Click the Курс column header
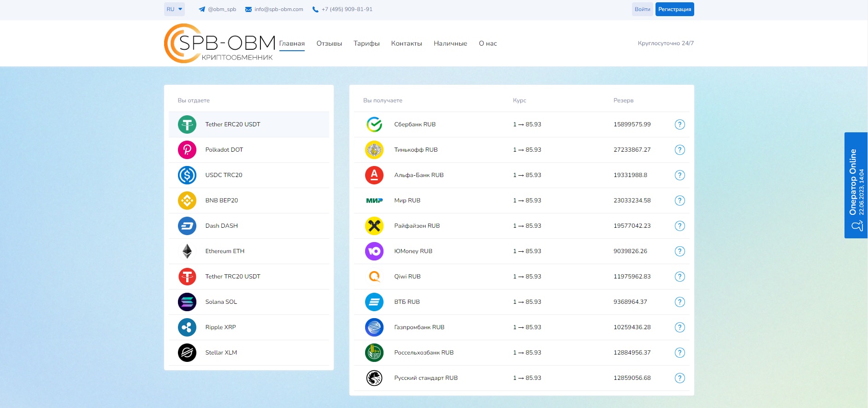 point(520,101)
